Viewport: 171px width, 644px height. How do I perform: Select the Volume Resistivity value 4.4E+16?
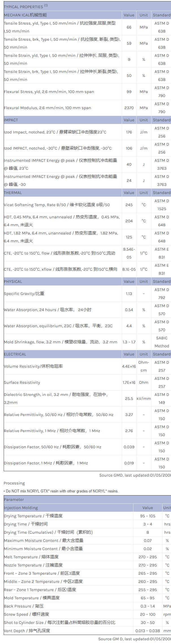tap(129, 366)
